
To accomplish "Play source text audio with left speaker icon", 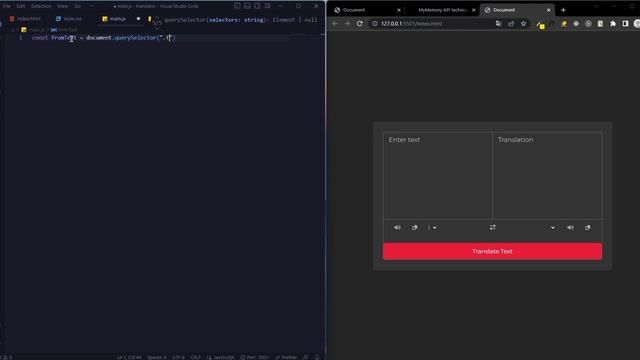I will click(x=397, y=227).
